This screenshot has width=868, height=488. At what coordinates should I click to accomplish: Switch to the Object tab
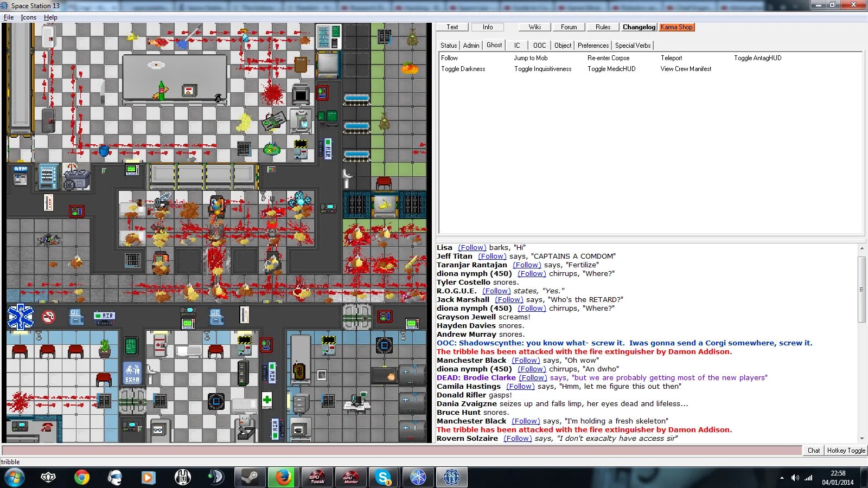click(x=563, y=46)
